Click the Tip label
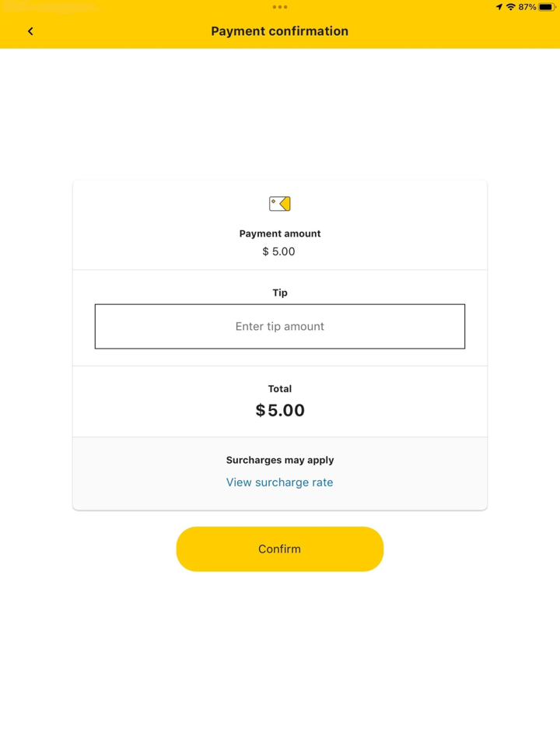 [280, 293]
